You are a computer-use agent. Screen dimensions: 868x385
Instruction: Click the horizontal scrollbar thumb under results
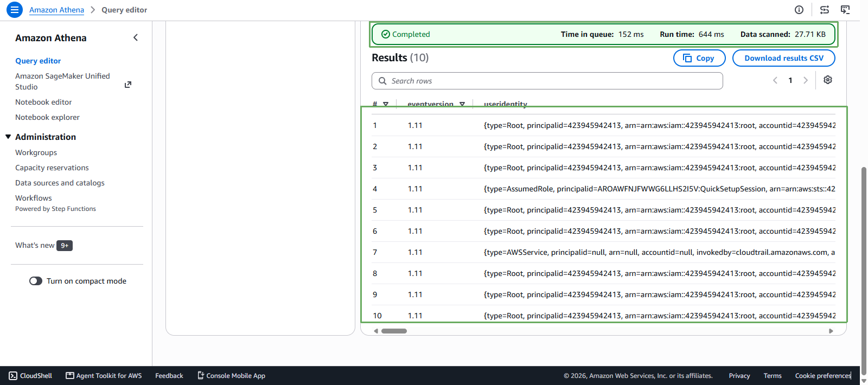pyautogui.click(x=394, y=331)
